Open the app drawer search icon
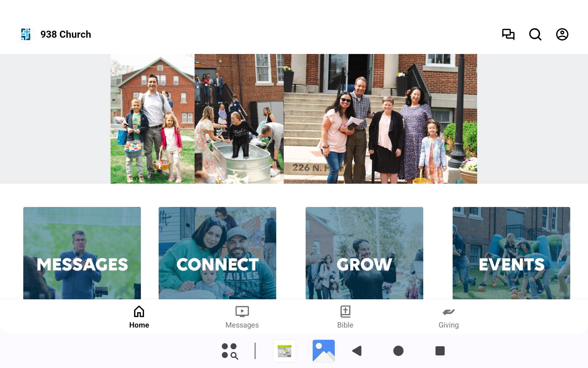The height and width of the screenshot is (368, 588). pyautogui.click(x=230, y=351)
